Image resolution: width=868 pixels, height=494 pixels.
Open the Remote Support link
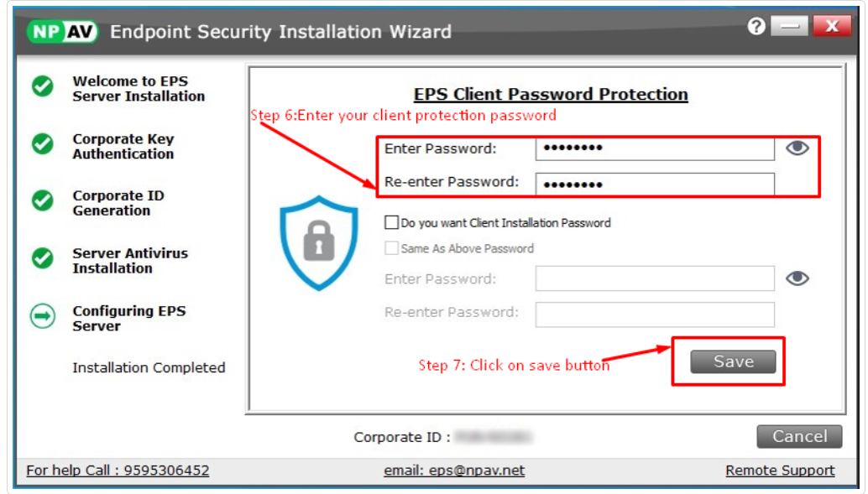780,471
